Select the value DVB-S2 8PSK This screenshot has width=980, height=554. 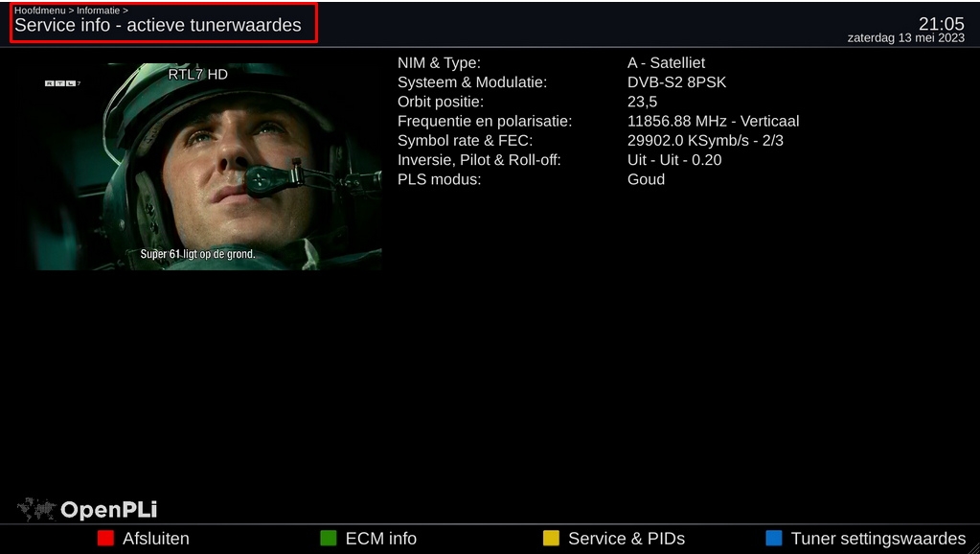point(677,82)
